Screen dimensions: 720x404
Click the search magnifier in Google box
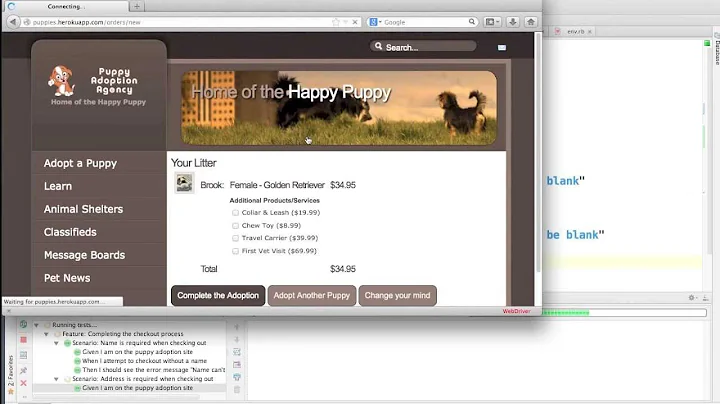click(x=472, y=22)
